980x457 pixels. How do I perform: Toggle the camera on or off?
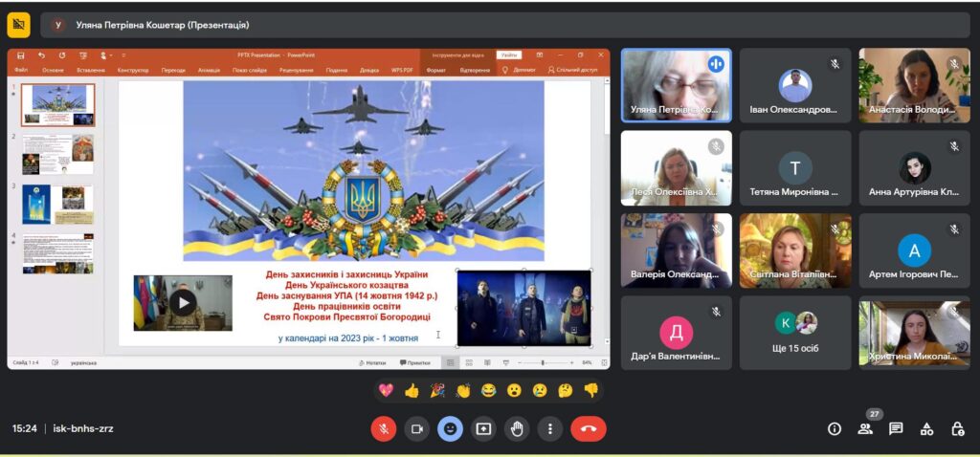coord(417,429)
